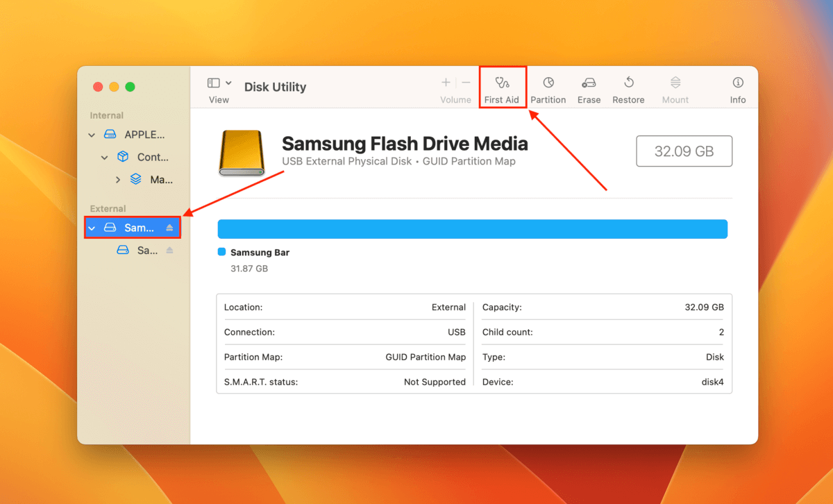Open the Restore function

tap(628, 90)
